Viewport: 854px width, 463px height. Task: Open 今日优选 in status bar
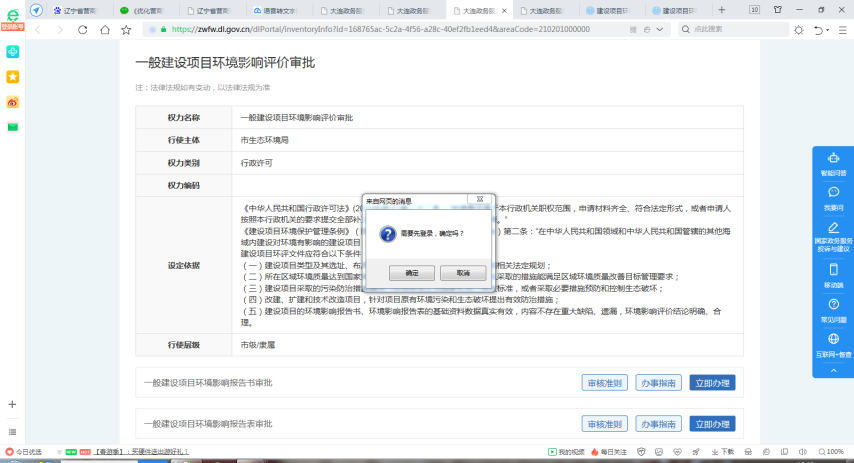[x=23, y=452]
